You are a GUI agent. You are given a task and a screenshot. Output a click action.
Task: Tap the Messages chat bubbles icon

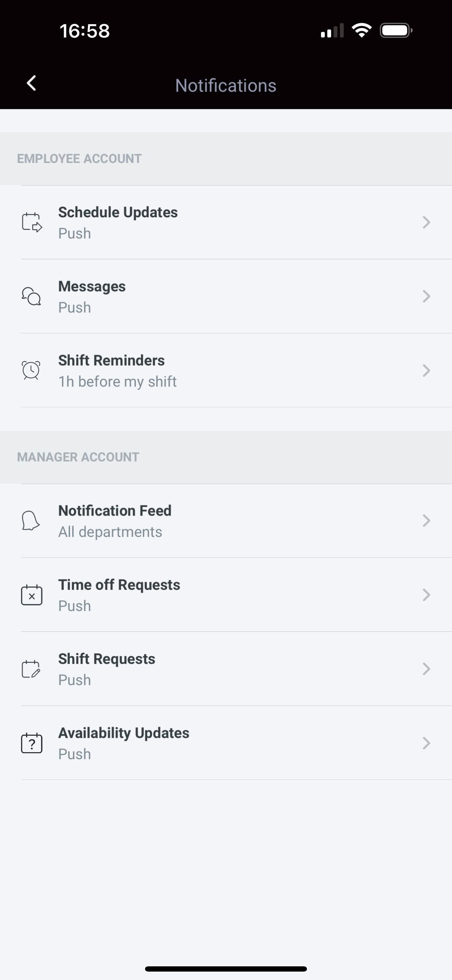point(31,297)
